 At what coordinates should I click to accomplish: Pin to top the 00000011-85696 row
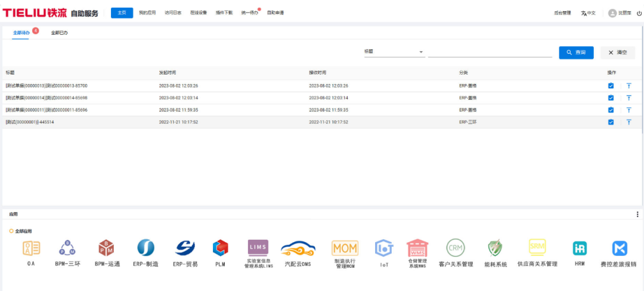click(628, 110)
